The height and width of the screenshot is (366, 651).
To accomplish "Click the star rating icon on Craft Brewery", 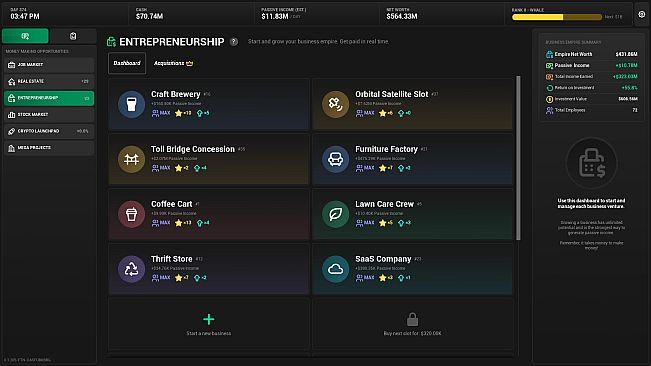I will 179,113.
